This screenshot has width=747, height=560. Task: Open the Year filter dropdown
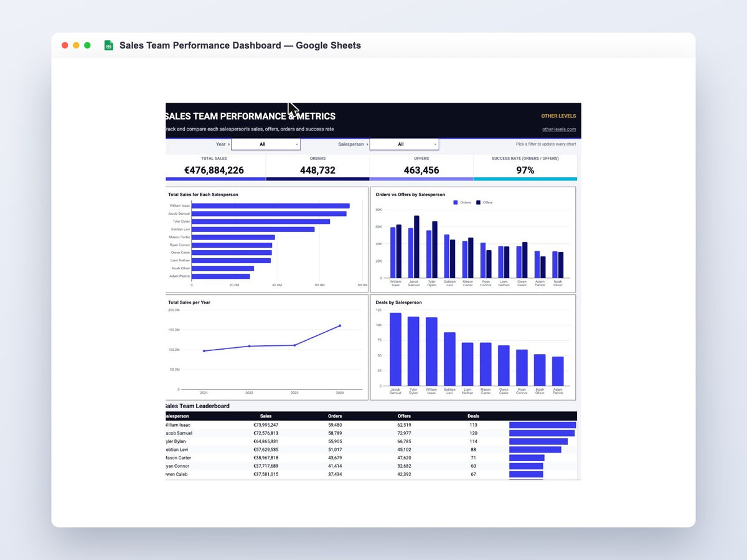[266, 144]
